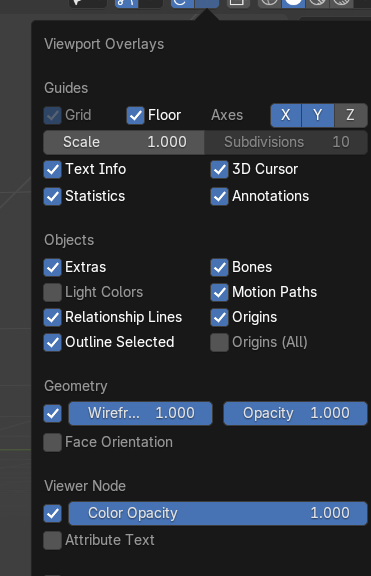
Task: Click the Color Opacity slider
Action: point(218,513)
